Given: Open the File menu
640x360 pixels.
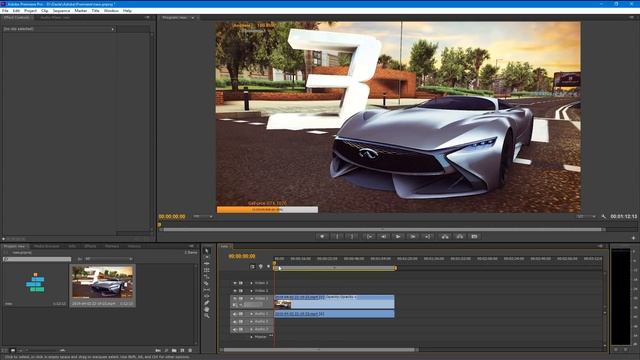Looking at the screenshot, I should coord(5,11).
